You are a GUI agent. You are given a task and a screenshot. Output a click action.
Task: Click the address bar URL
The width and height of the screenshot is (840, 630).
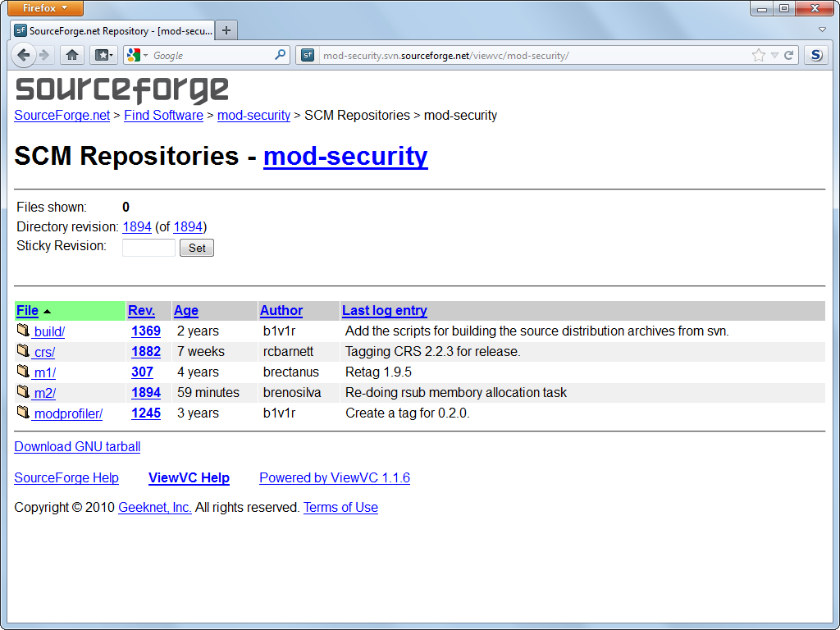coord(445,56)
